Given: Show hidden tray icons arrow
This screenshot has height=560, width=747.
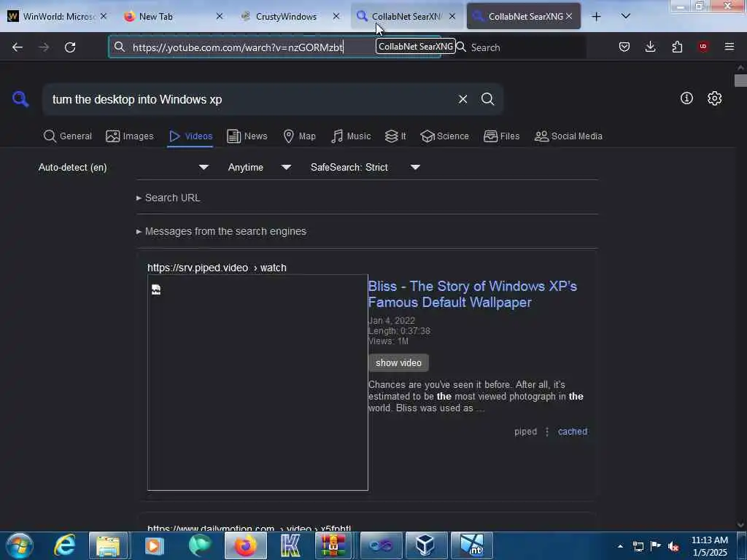Looking at the screenshot, I should pyautogui.click(x=620, y=546).
